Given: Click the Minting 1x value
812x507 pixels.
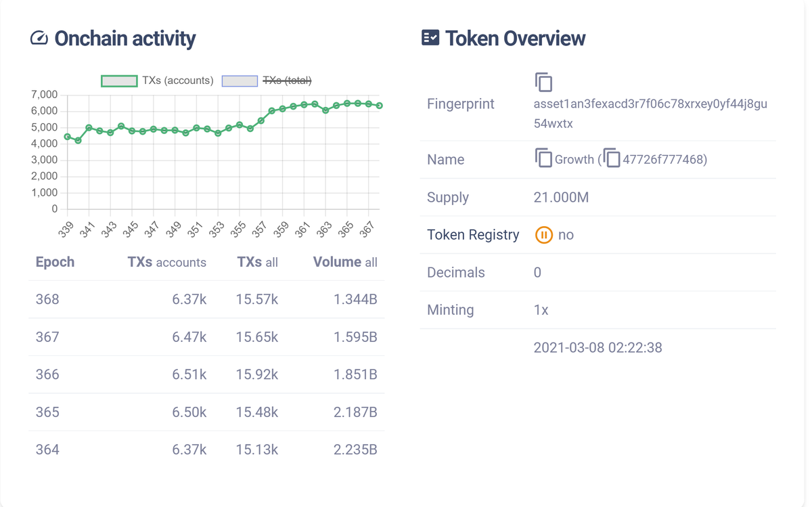Looking at the screenshot, I should click(541, 310).
